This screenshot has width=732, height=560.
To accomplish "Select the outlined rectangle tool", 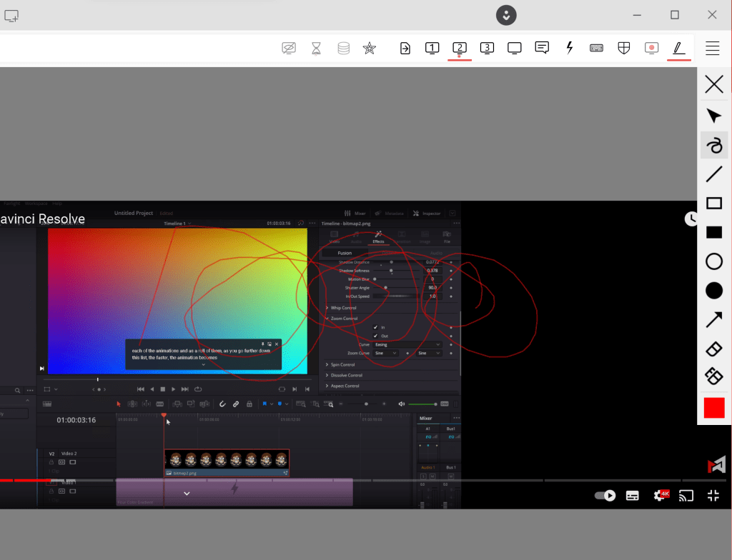I will [714, 204].
